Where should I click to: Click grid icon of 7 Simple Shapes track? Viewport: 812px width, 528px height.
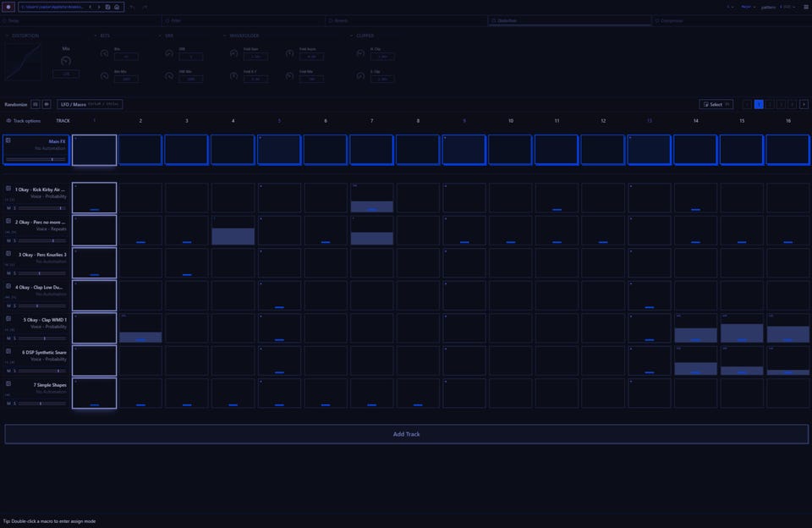coord(8,384)
